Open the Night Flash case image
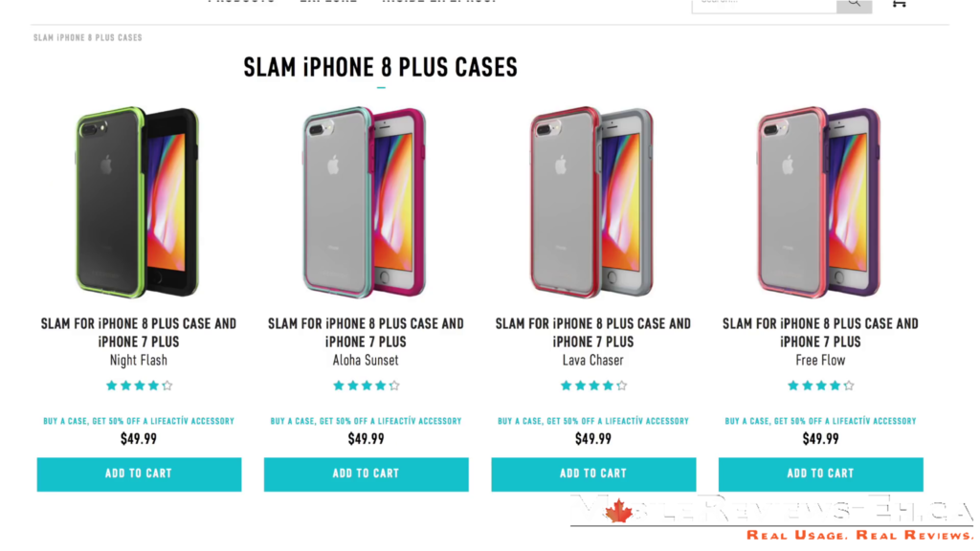 click(x=138, y=202)
